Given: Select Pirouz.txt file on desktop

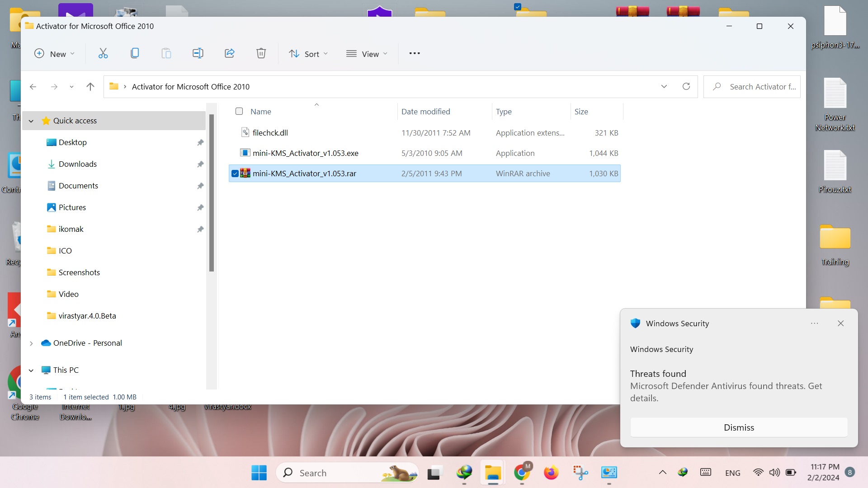Looking at the screenshot, I should point(835,172).
